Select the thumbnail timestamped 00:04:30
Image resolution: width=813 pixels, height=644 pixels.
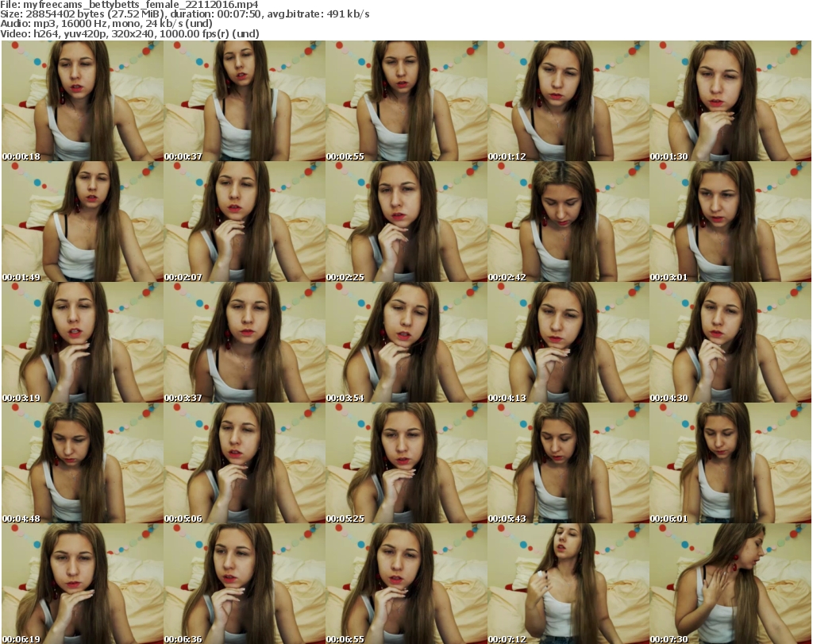[x=730, y=342]
